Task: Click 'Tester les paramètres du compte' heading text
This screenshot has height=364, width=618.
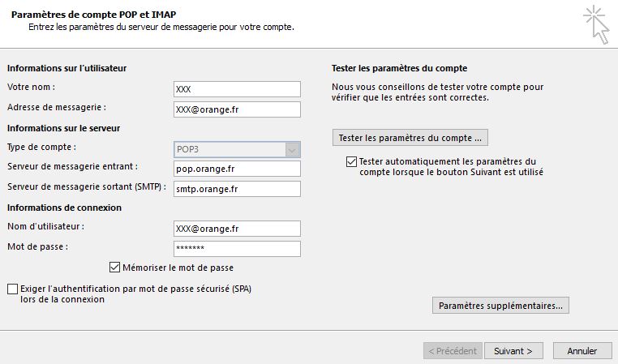Action: click(399, 68)
